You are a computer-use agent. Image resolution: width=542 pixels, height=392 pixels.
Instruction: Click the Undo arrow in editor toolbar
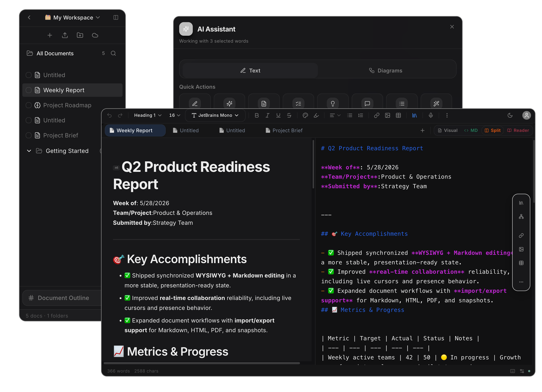tap(109, 115)
